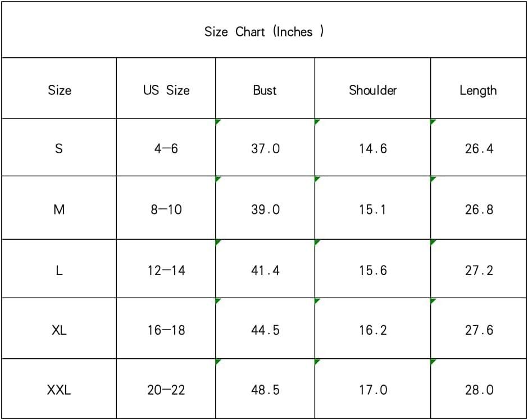This screenshot has height=420, width=528.
Task: Click the M size row label
Action: [x=59, y=208]
